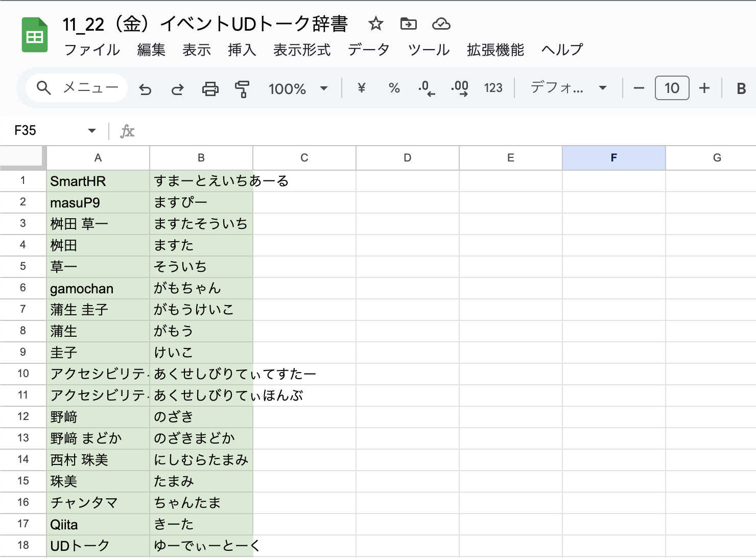Increase decimal places

coord(459,88)
